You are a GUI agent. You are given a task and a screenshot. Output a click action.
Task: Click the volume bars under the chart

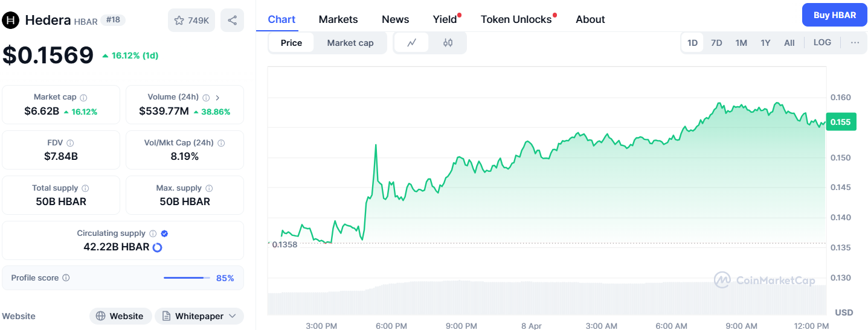[547, 298]
